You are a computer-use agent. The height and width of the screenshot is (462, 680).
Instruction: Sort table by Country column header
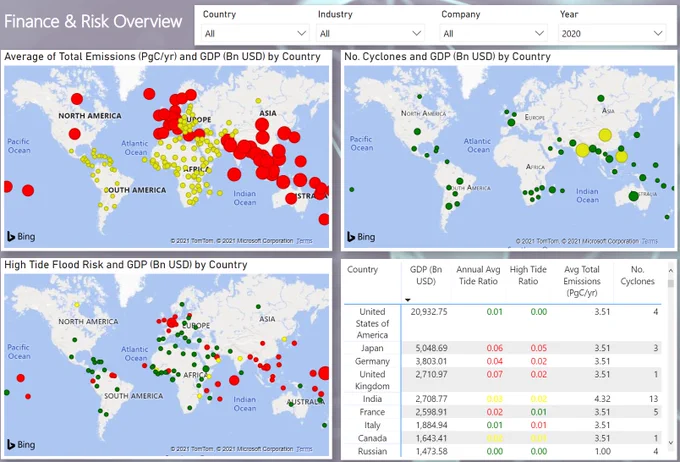pyautogui.click(x=362, y=269)
